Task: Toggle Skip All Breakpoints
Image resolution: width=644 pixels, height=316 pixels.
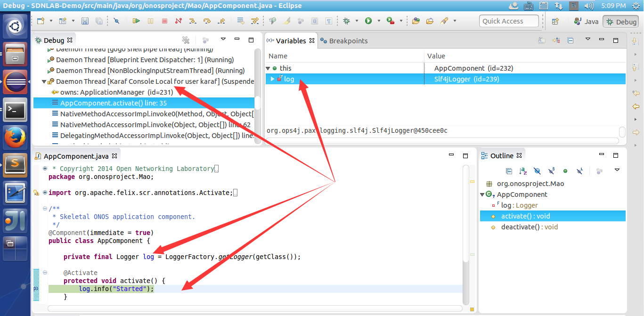Action: pyautogui.click(x=116, y=21)
